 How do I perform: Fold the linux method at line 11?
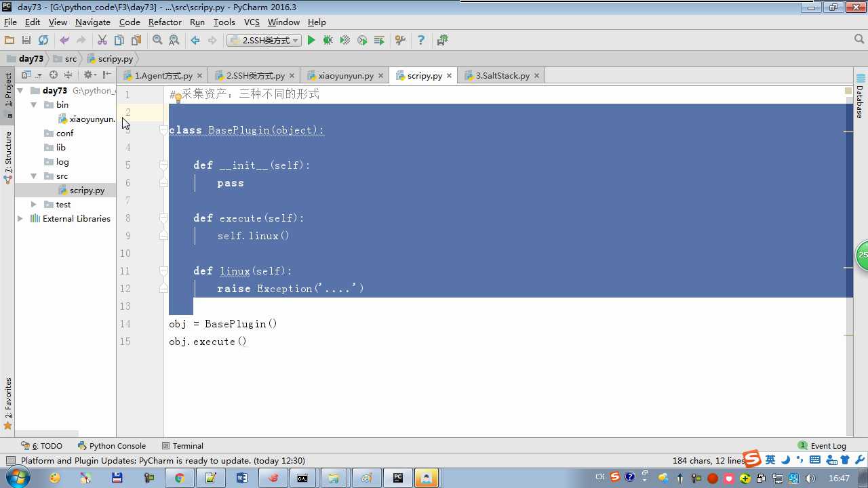tap(163, 271)
